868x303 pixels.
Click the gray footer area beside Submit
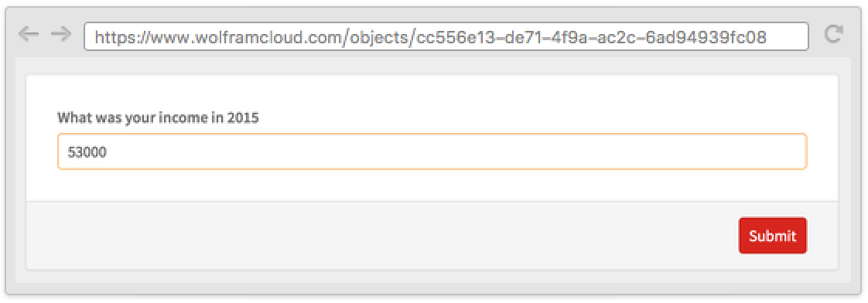tap(382, 236)
